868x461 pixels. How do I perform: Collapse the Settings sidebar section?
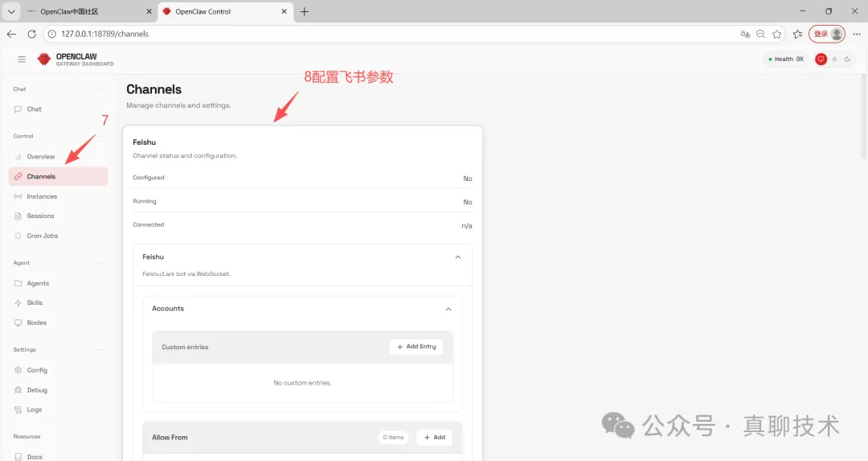(x=101, y=350)
